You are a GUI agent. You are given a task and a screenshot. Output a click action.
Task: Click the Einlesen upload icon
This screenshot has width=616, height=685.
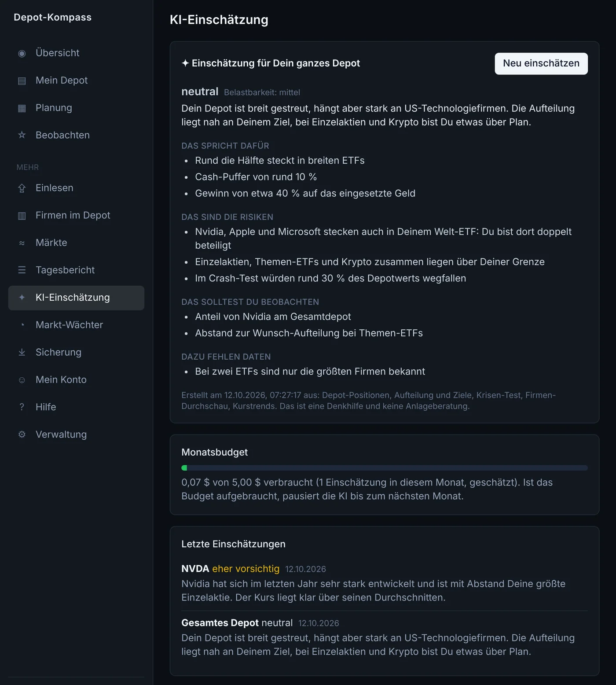[22, 188]
